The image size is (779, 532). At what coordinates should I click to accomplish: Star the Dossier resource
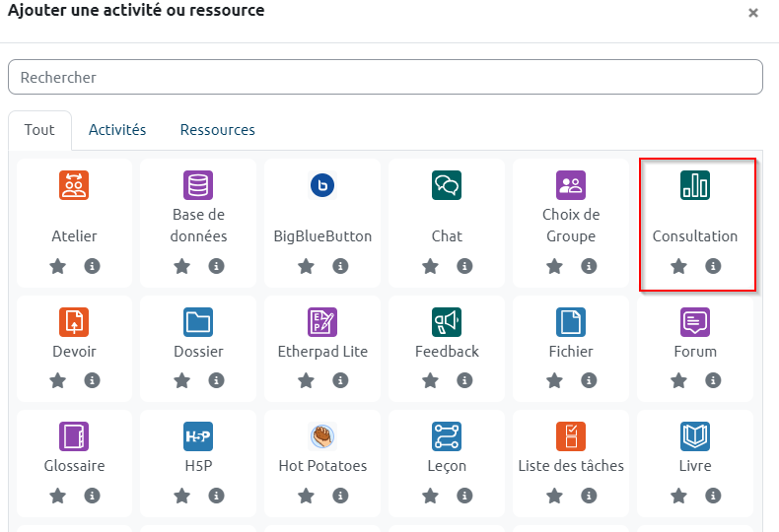[181, 380]
